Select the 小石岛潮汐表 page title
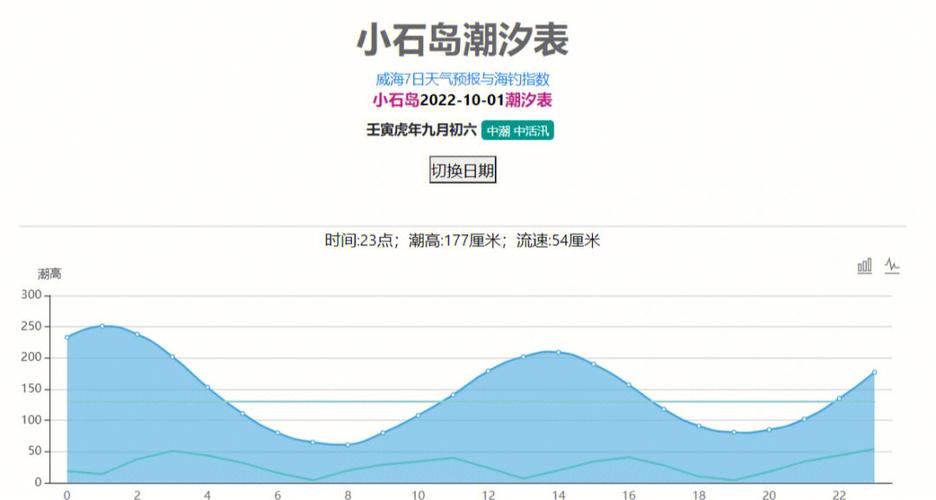936x500 pixels. [x=463, y=40]
